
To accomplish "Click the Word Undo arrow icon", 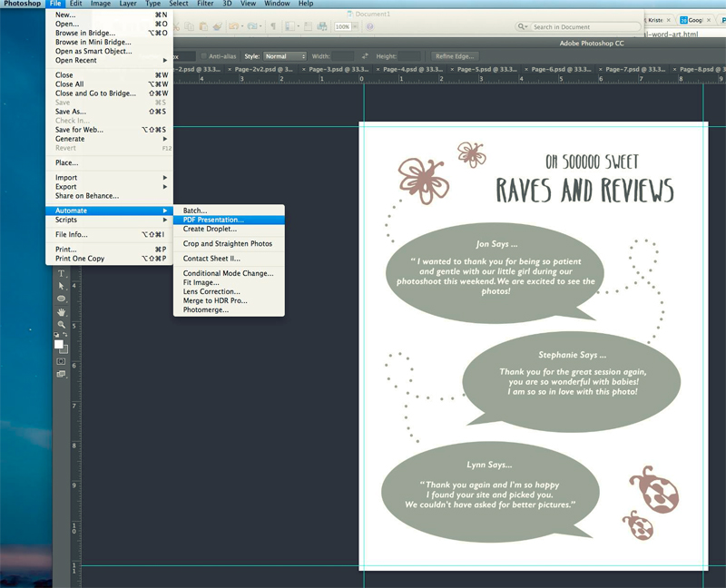I will (234, 26).
